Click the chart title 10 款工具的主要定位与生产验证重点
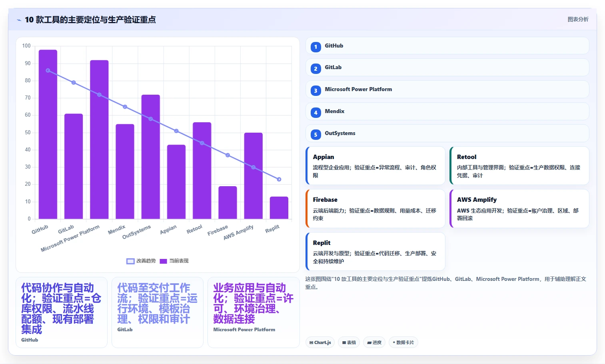This screenshot has width=605, height=364. pyautogui.click(x=90, y=20)
